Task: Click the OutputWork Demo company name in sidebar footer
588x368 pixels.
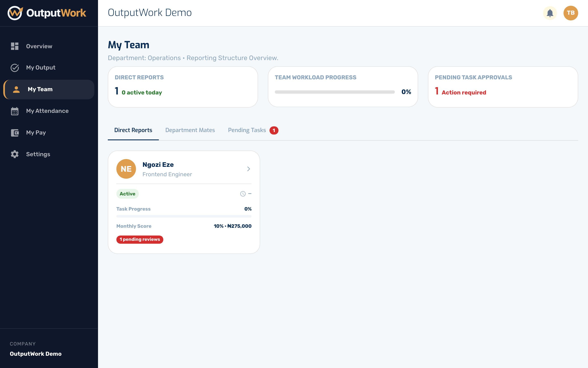Action: (36, 354)
